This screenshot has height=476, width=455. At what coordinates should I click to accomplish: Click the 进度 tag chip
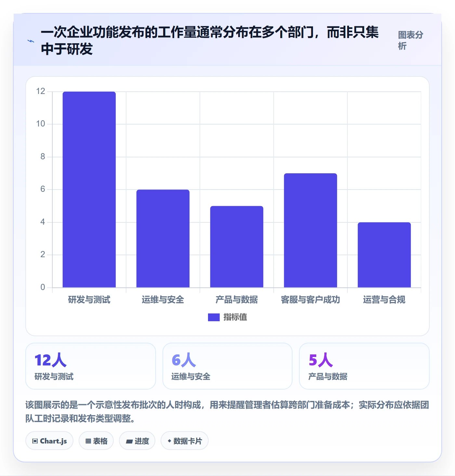coord(137,441)
